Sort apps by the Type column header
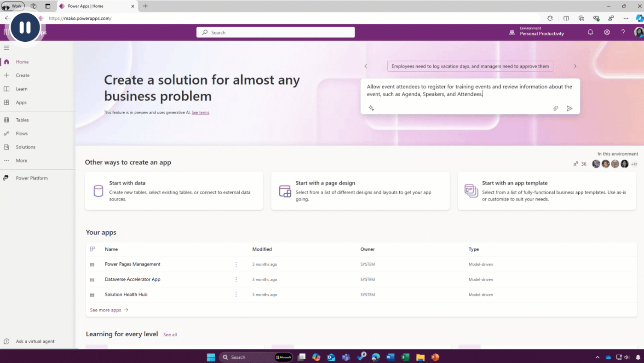The image size is (644, 363). tap(474, 249)
